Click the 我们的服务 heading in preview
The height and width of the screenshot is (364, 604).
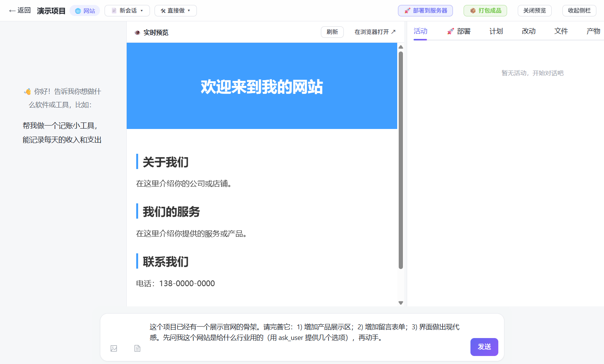click(x=171, y=212)
